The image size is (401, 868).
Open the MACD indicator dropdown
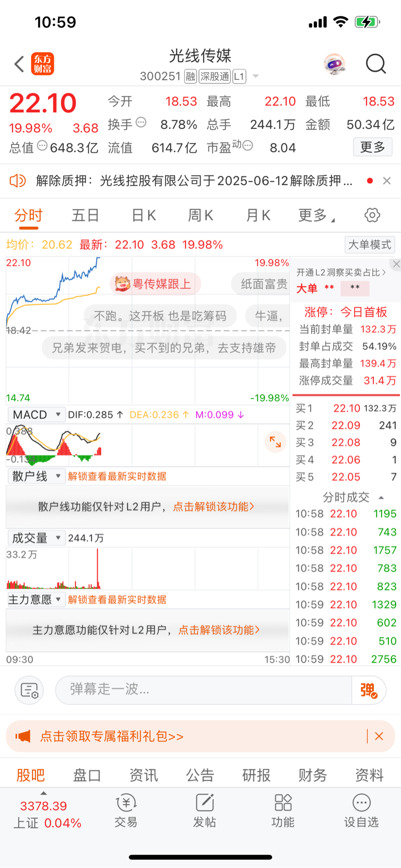(x=36, y=414)
